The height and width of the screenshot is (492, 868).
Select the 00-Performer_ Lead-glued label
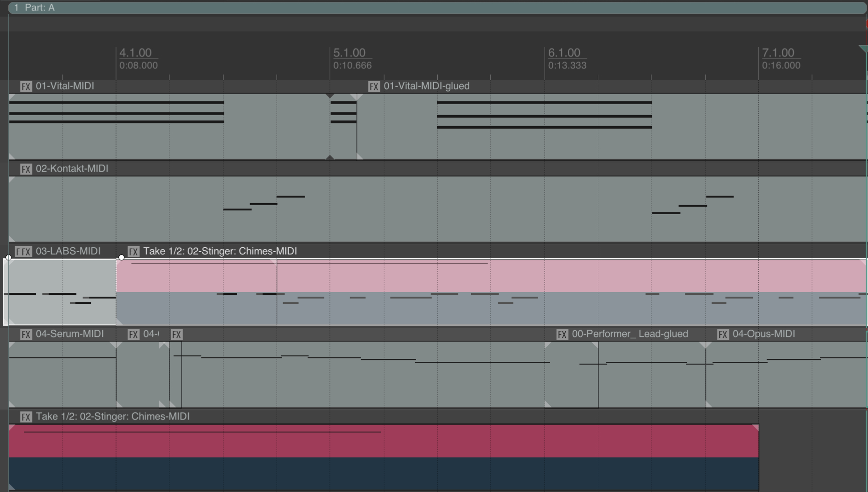click(x=630, y=333)
